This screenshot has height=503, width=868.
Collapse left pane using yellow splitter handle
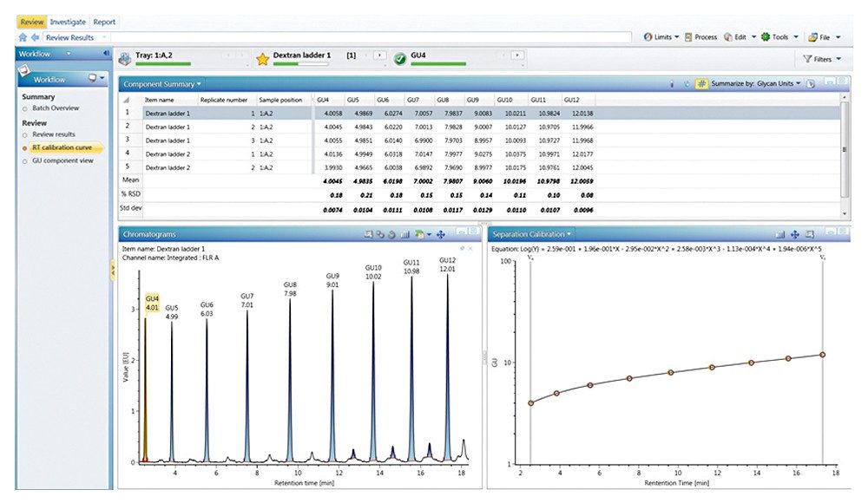point(113,271)
